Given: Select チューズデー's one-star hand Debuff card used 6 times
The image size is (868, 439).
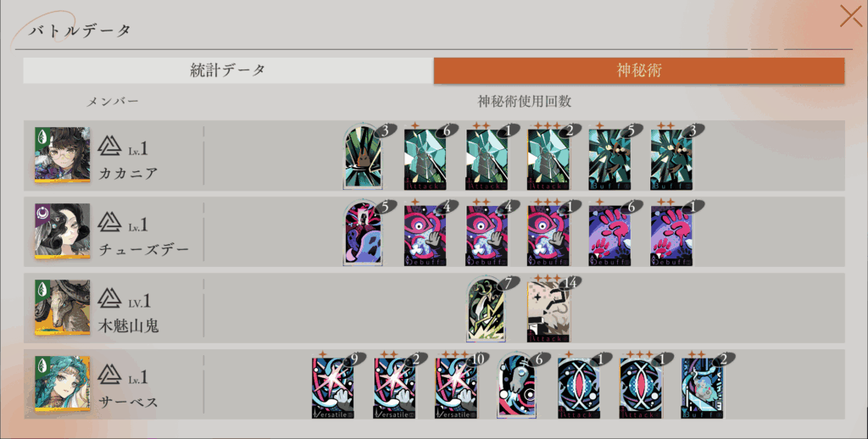Looking at the screenshot, I should tap(609, 236).
